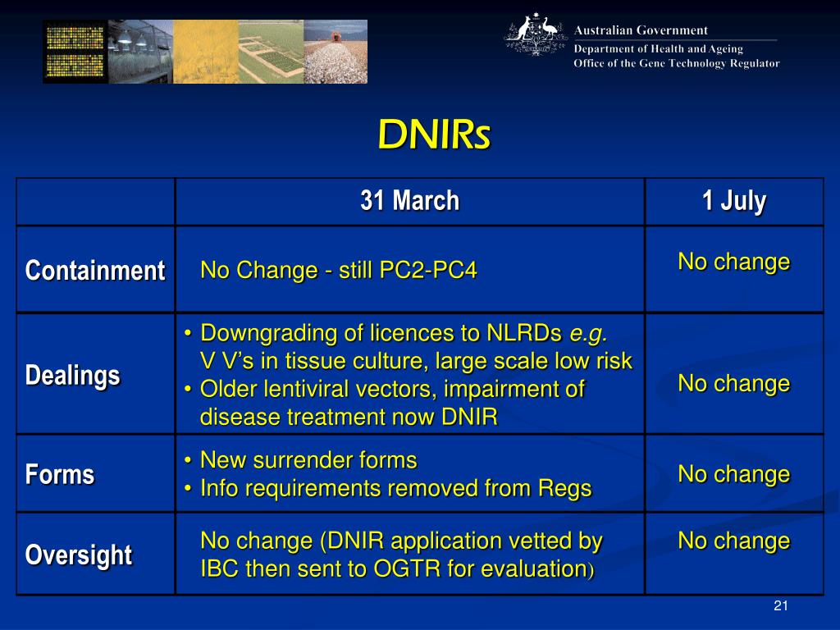Select the yellow canola field thumbnail
This screenshot has height=630, width=840.
pyautogui.click(x=206, y=52)
